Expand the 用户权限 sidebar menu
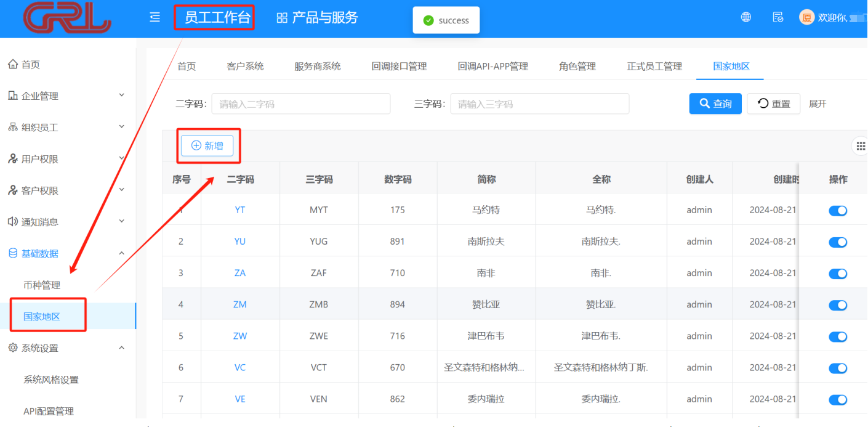The height and width of the screenshot is (427, 868). pyautogui.click(x=66, y=159)
